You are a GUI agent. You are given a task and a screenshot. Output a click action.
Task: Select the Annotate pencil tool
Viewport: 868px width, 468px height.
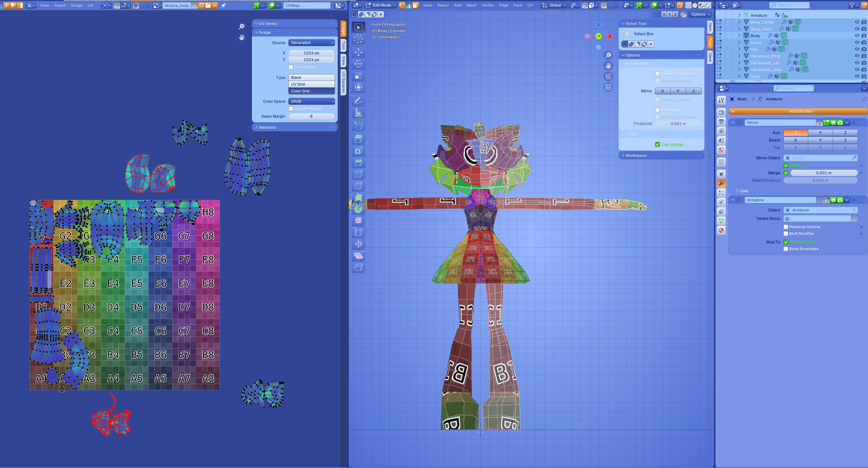click(358, 101)
